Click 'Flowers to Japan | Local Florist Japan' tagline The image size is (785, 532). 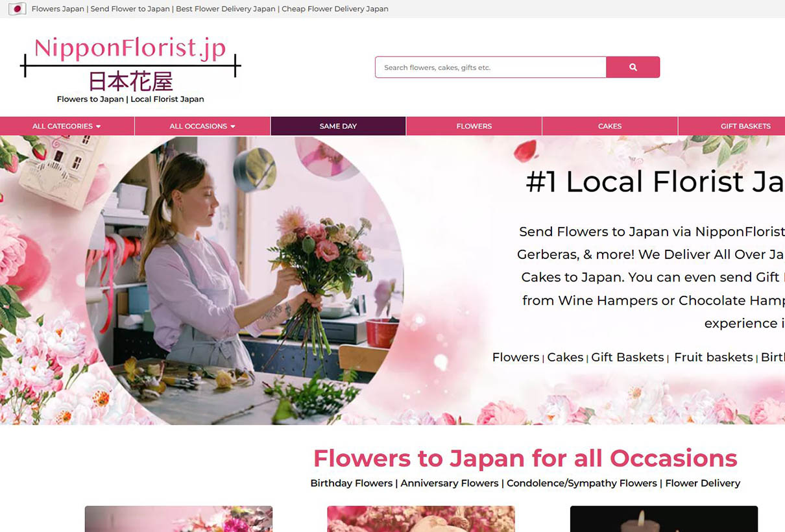pyautogui.click(x=130, y=99)
